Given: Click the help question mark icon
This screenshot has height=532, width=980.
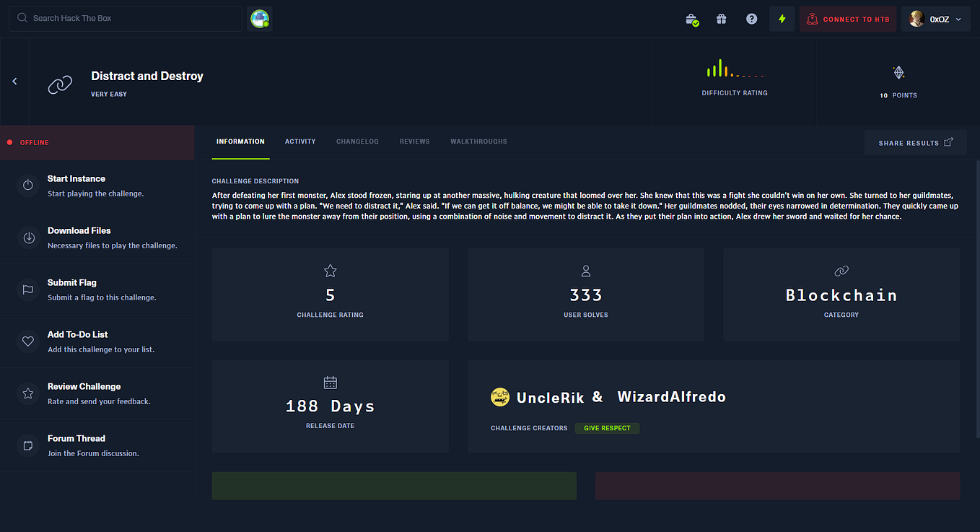Looking at the screenshot, I should pyautogui.click(x=751, y=18).
